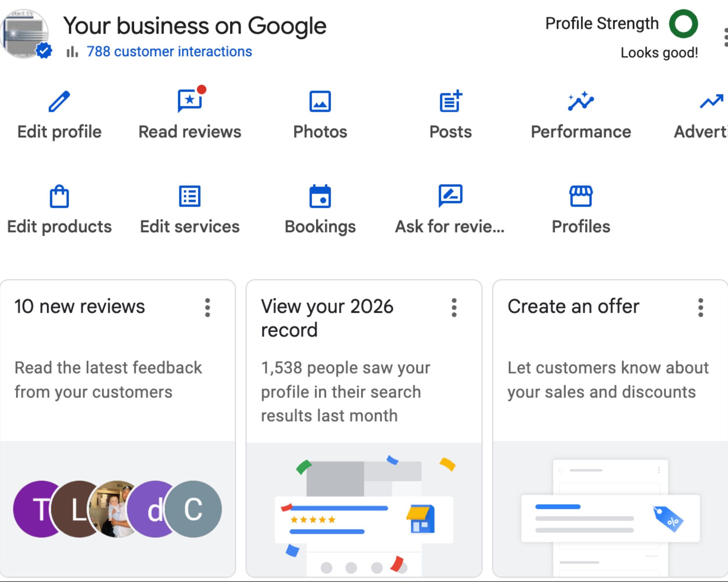Click the partially visible Advertise label
Image resolution: width=728 pixels, height=582 pixels.
click(701, 132)
